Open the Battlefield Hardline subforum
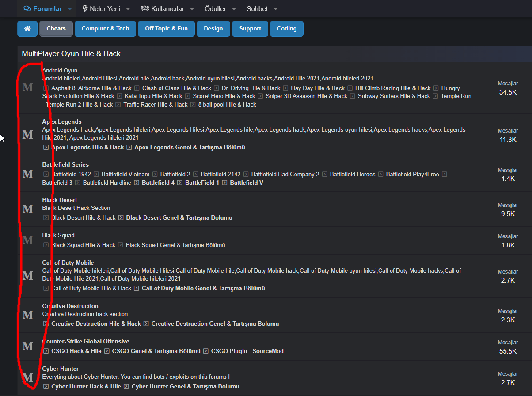532x396 pixels. click(x=107, y=183)
